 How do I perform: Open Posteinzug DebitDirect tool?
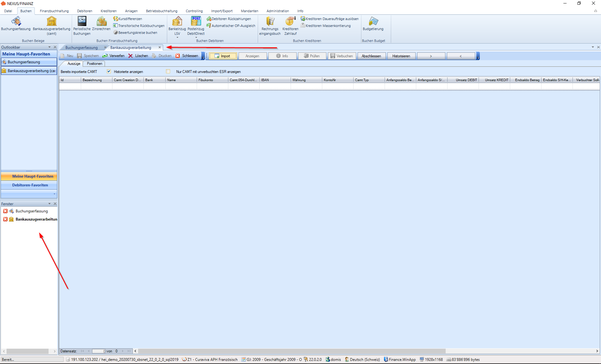(x=196, y=26)
